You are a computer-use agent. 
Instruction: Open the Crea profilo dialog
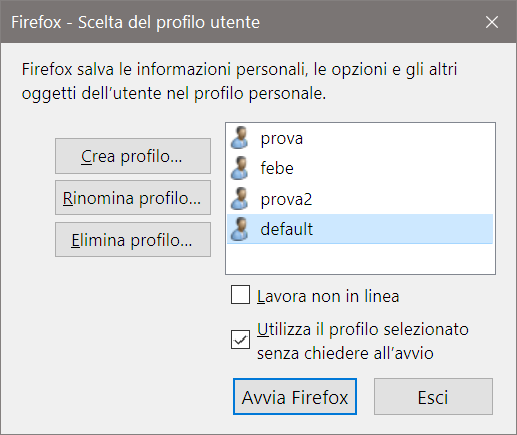[x=133, y=156]
